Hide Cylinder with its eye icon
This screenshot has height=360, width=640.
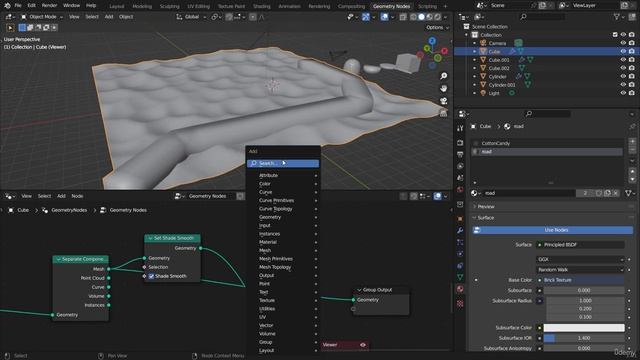623,76
